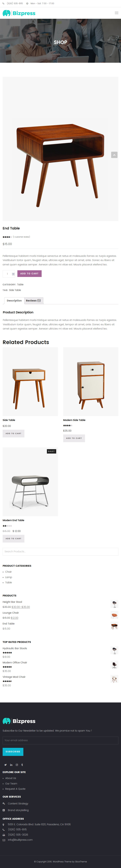Increase product quantity with stepper arrows
Screen dimensions: 121x868
pos(13,273)
